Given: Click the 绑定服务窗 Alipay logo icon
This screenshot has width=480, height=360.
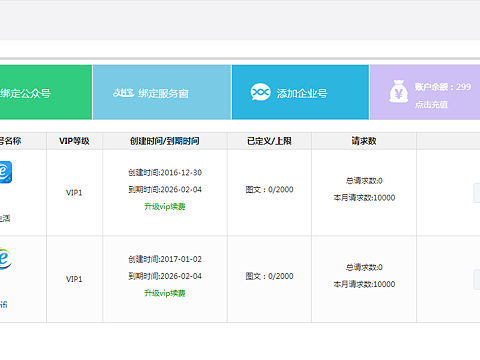Looking at the screenshot, I should tap(123, 93).
